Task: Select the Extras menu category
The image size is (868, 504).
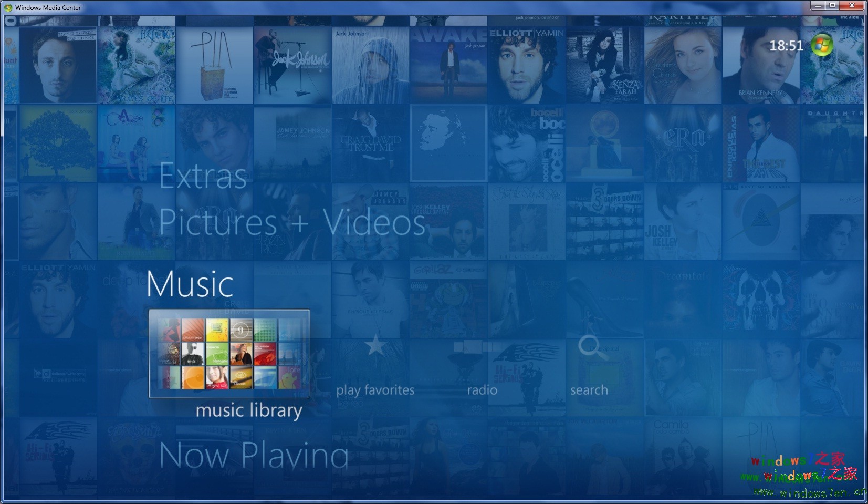Action: (203, 176)
